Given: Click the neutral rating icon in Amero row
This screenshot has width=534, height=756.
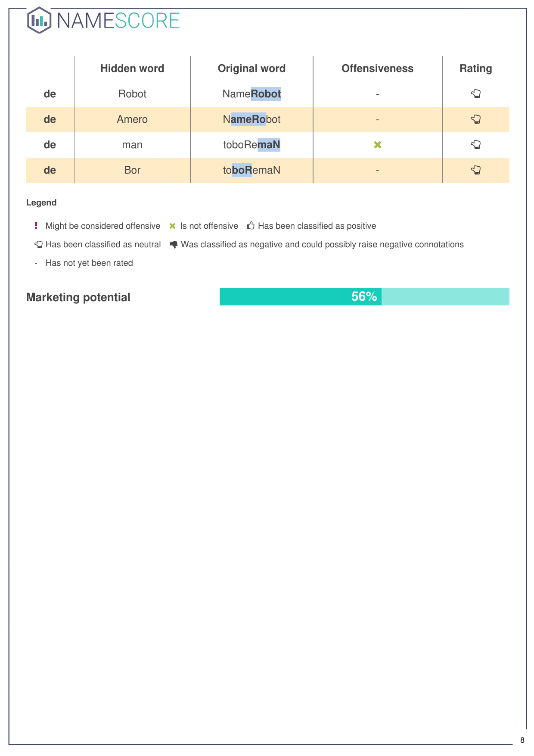Looking at the screenshot, I should click(x=475, y=119).
